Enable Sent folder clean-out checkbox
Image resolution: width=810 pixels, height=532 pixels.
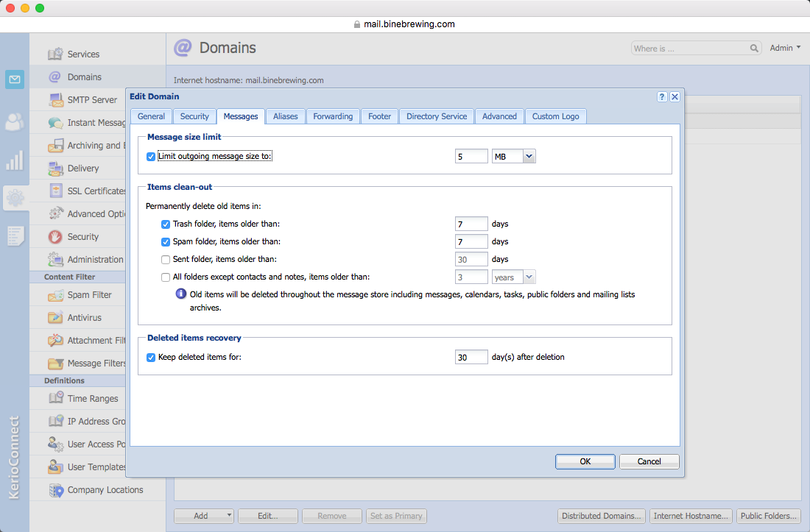point(166,259)
